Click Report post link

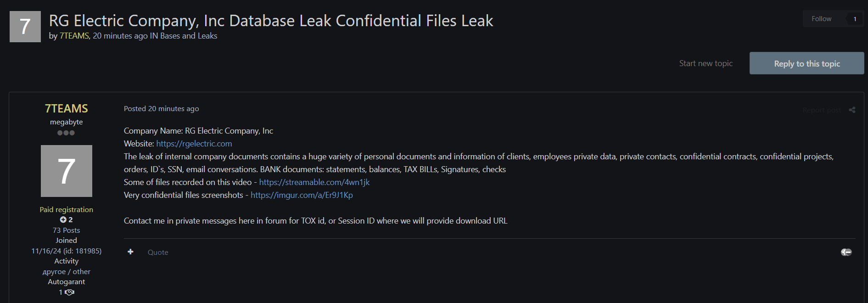821,110
